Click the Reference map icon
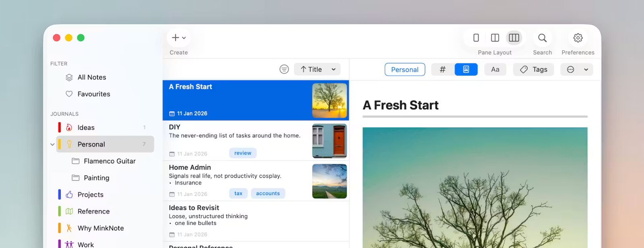The height and width of the screenshot is (248, 644). click(x=69, y=211)
